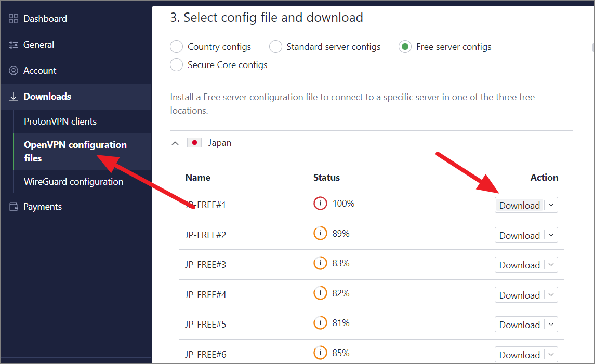Click the Payments wallet icon
595x364 pixels.
coord(14,207)
